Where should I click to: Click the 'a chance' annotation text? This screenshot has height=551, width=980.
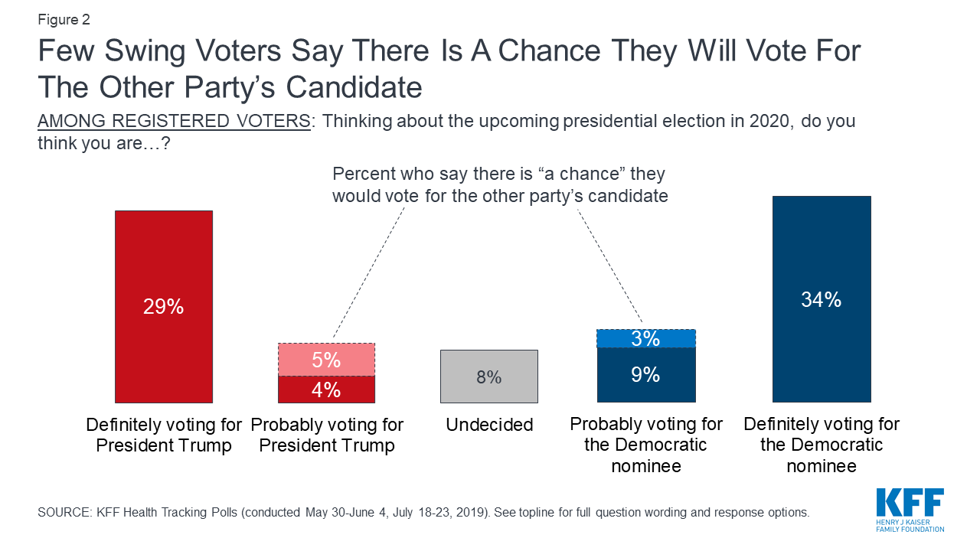500,184
